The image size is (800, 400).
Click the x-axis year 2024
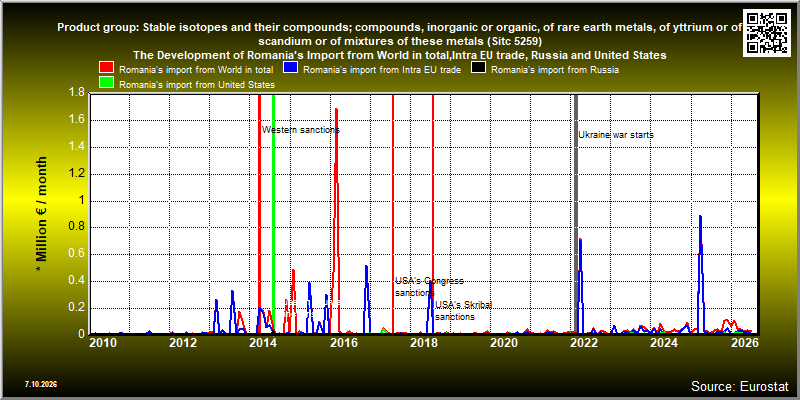[663, 342]
